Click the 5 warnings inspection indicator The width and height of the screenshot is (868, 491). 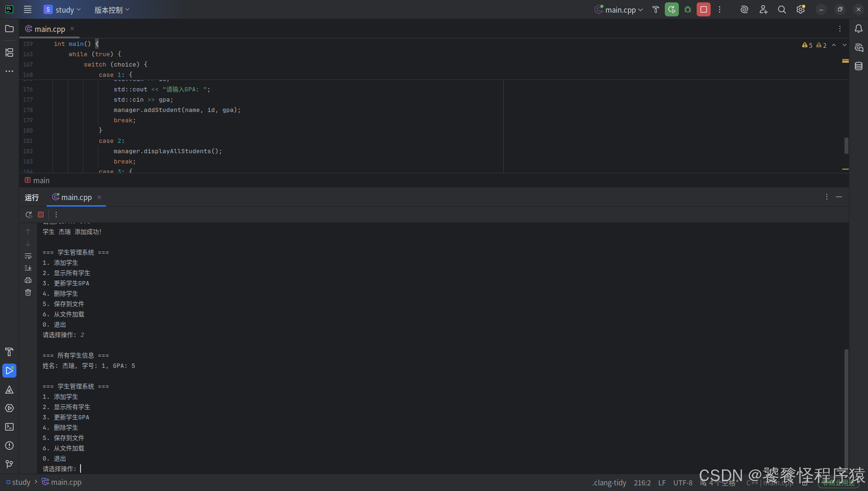(807, 45)
